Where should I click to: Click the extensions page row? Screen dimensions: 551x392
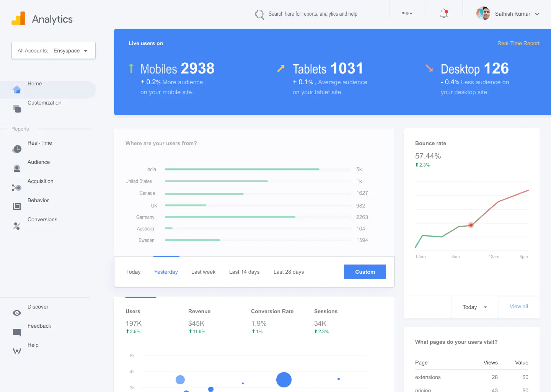[471, 377]
